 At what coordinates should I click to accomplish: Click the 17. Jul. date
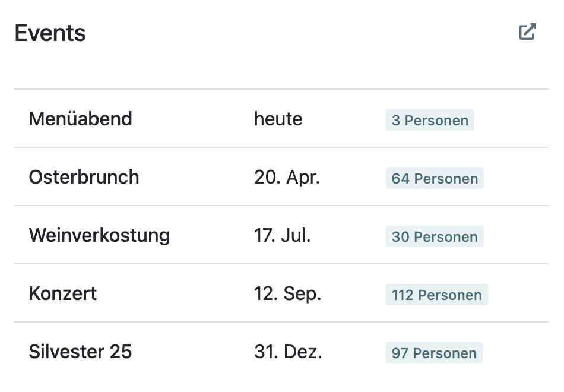(283, 235)
